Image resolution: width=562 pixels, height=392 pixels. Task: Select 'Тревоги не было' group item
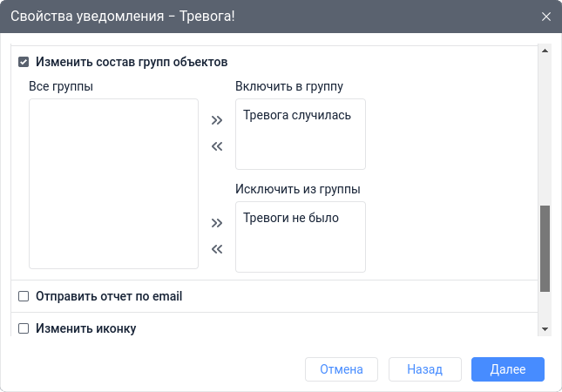pos(291,218)
